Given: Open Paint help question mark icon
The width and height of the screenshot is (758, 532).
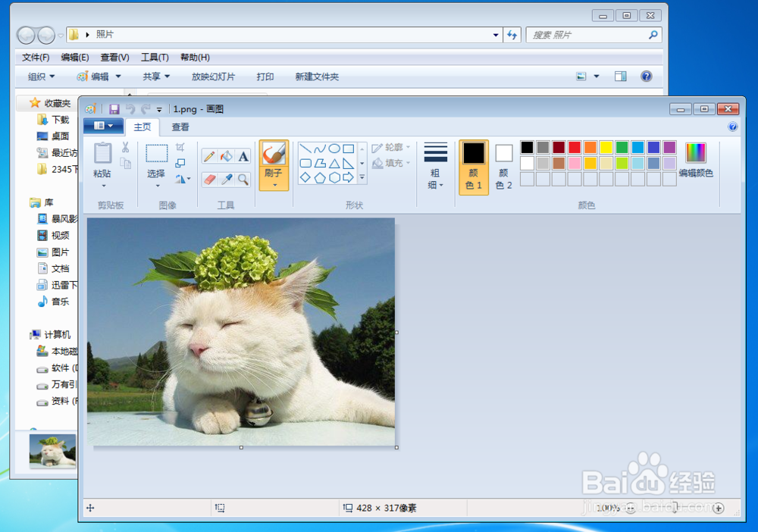Looking at the screenshot, I should (732, 127).
